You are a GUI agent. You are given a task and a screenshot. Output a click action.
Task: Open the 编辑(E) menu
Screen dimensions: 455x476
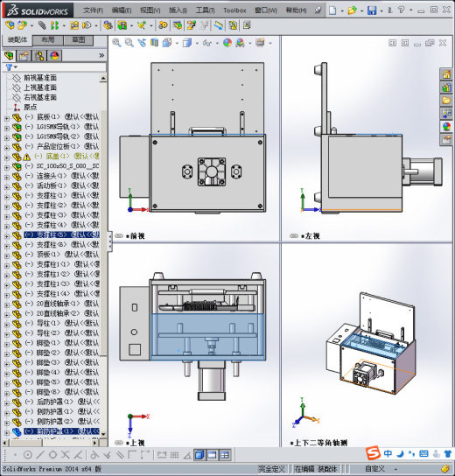point(122,10)
